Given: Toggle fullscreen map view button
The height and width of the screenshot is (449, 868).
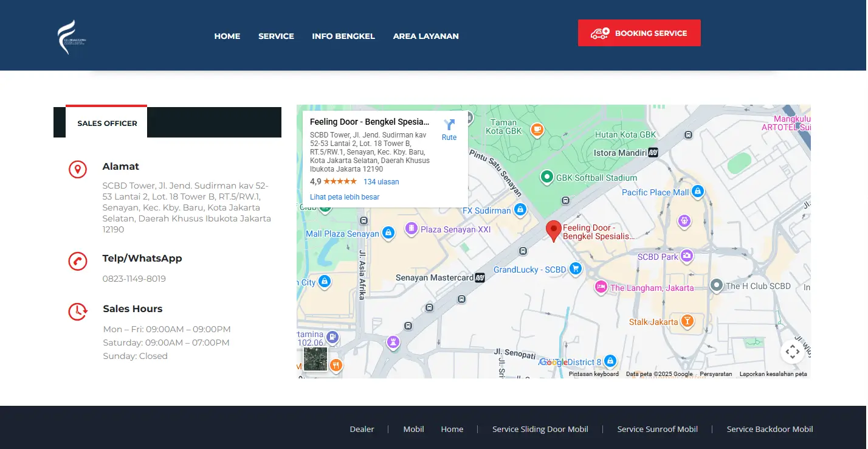Looking at the screenshot, I should (x=792, y=351).
